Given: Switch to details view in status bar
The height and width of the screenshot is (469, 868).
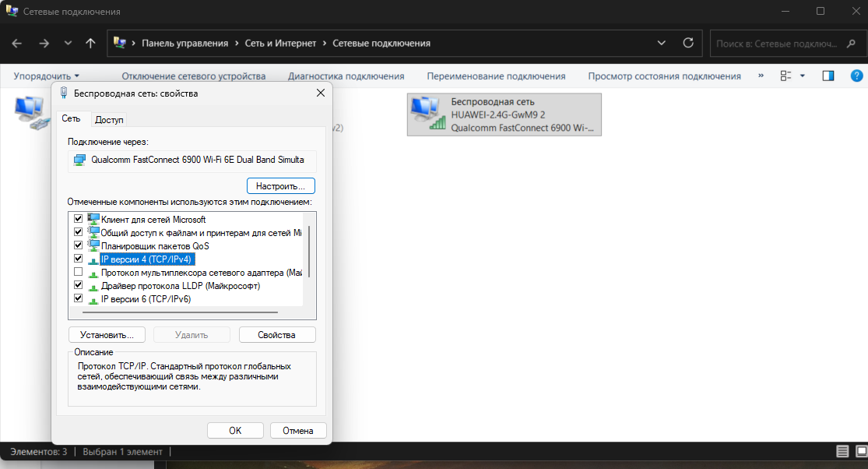Looking at the screenshot, I should coord(842,451).
